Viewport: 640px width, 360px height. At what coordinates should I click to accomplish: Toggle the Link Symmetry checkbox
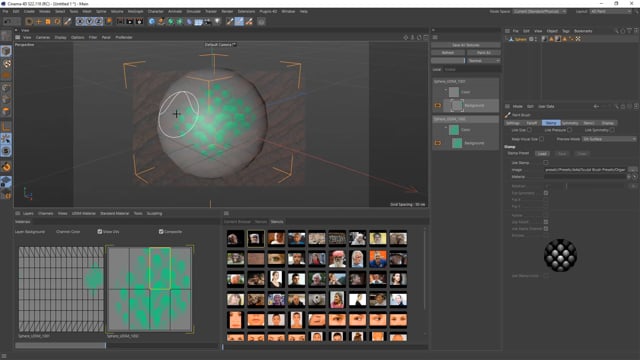pyautogui.click(x=612, y=130)
